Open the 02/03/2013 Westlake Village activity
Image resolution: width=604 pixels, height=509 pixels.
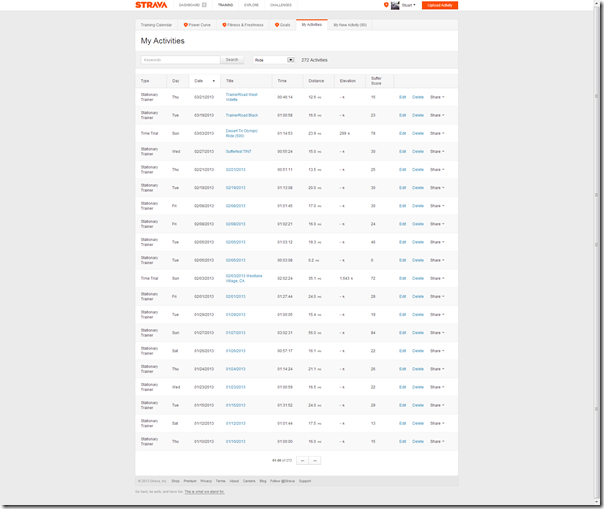[244, 278]
